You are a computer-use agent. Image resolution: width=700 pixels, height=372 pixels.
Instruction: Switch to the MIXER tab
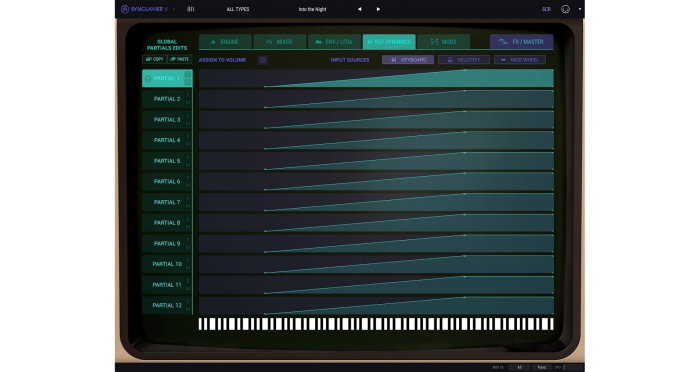pos(279,42)
